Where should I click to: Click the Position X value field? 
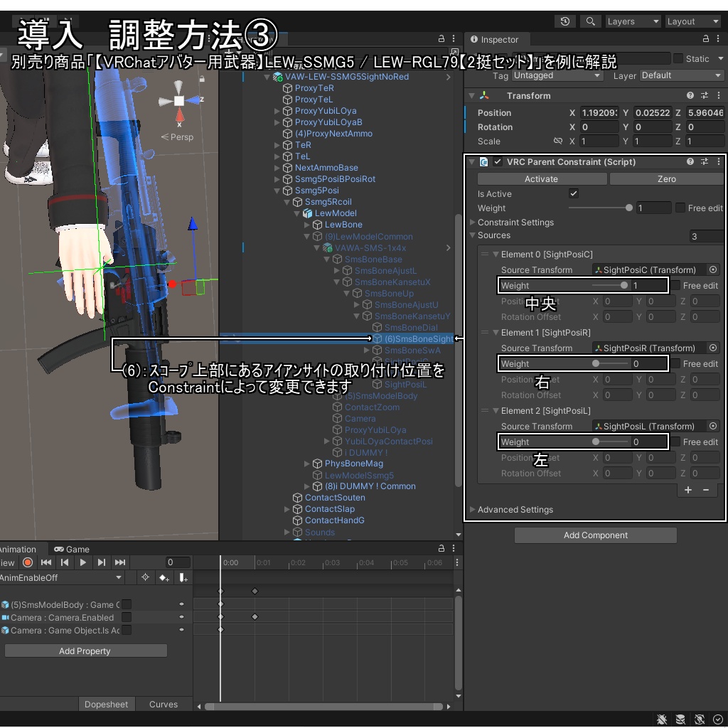[x=599, y=113]
